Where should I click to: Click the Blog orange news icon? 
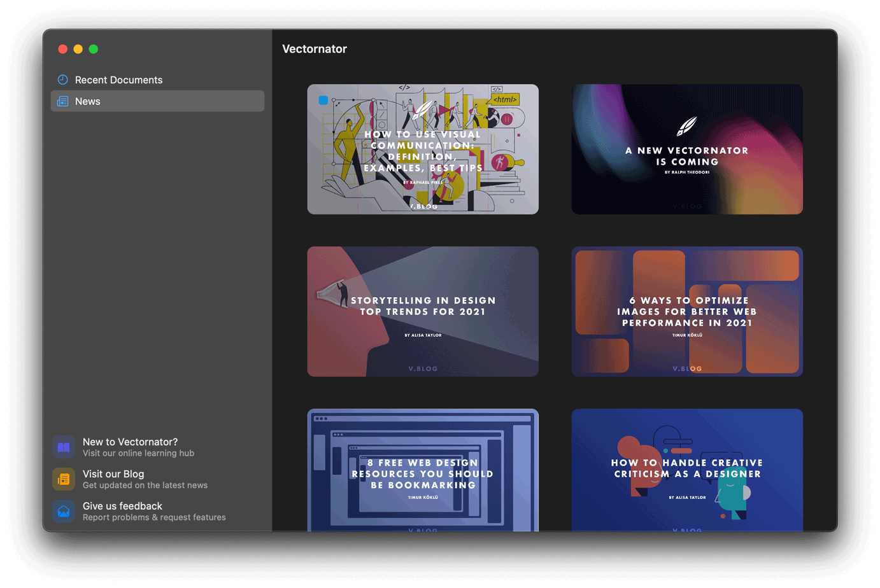64,479
